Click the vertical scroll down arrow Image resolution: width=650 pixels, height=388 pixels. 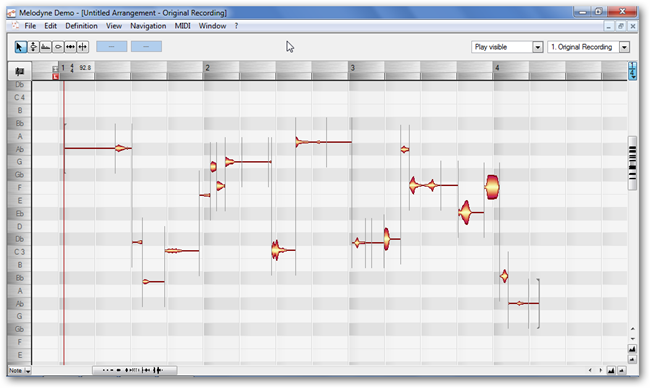pyautogui.click(x=633, y=339)
